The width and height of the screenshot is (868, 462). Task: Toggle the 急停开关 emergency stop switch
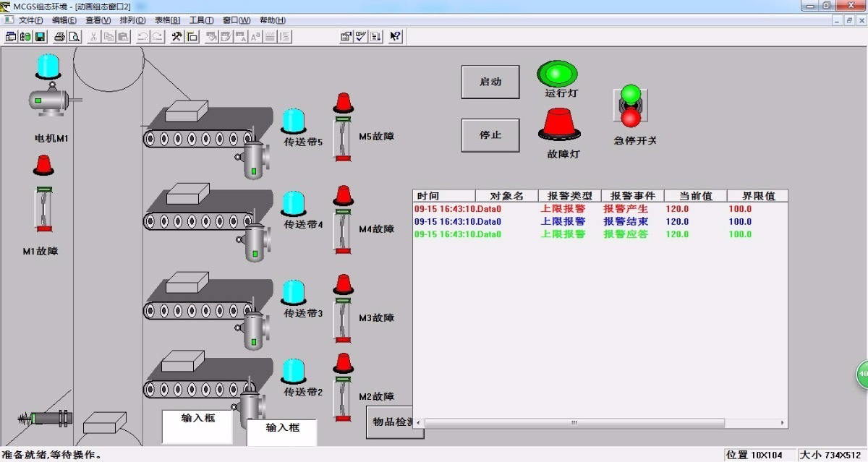[x=631, y=106]
